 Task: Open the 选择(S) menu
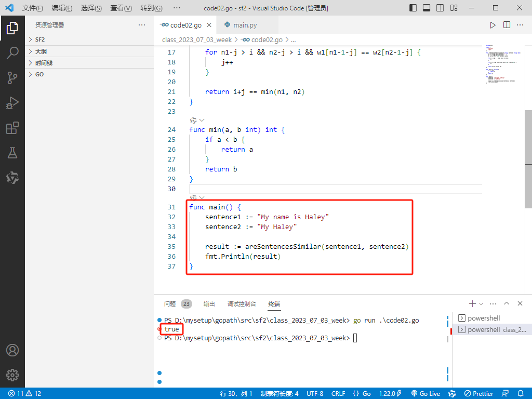91,8
